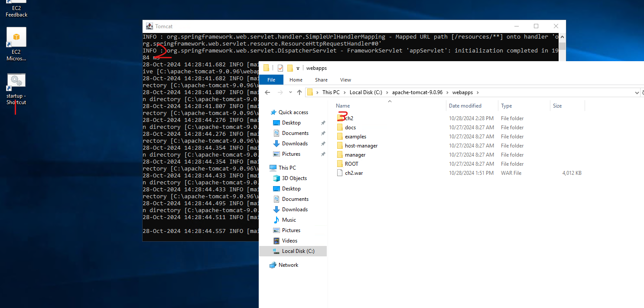
Task: Click the Forward navigation arrow
Action: [x=280, y=92]
